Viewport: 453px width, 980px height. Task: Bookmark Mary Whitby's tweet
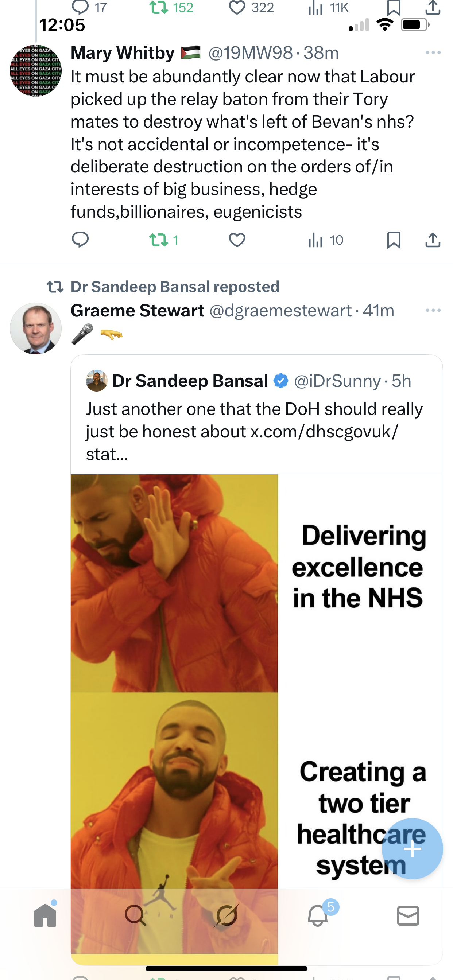(x=393, y=240)
